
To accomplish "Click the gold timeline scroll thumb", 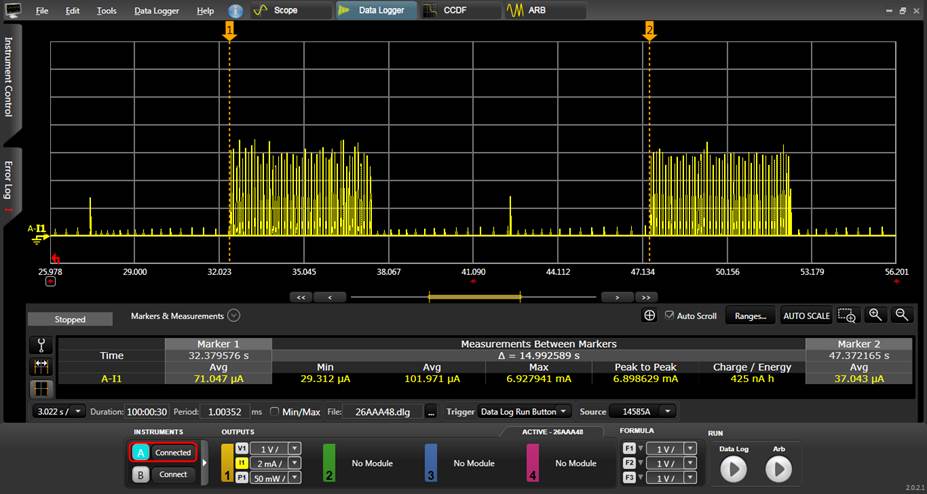I will (x=474, y=297).
